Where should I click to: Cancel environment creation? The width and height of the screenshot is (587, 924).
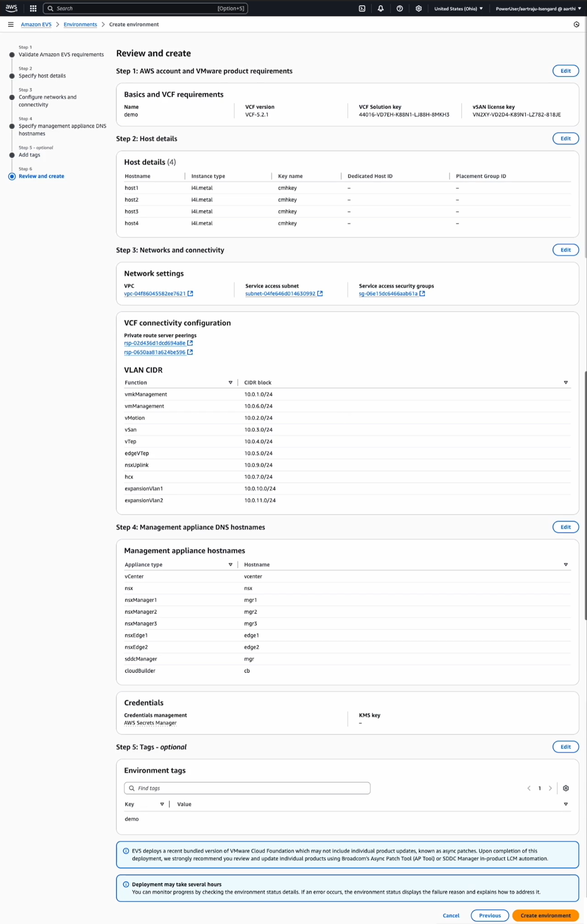coord(451,915)
